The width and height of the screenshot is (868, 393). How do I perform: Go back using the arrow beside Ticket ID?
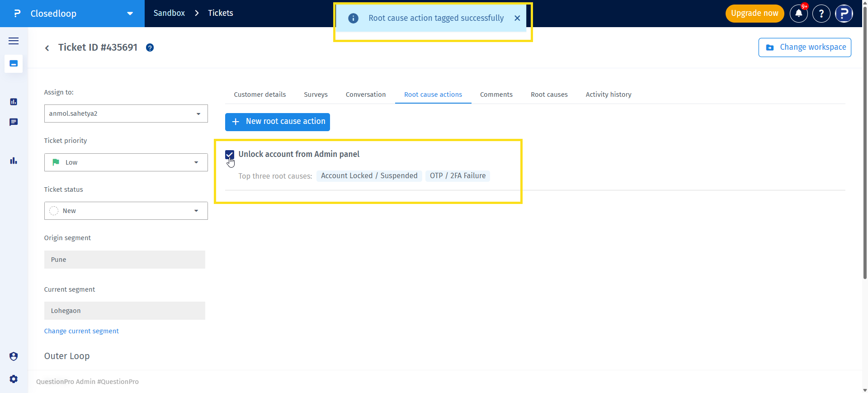click(x=47, y=48)
